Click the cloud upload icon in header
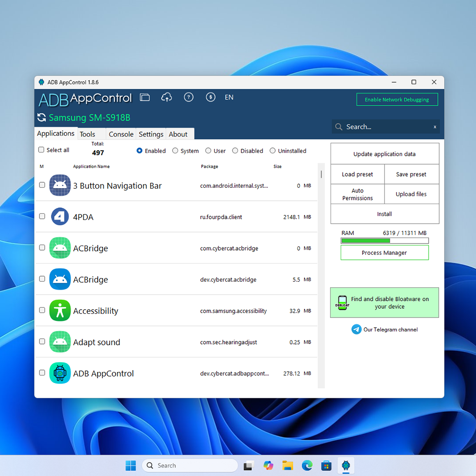This screenshot has width=476, height=476. 166,97
